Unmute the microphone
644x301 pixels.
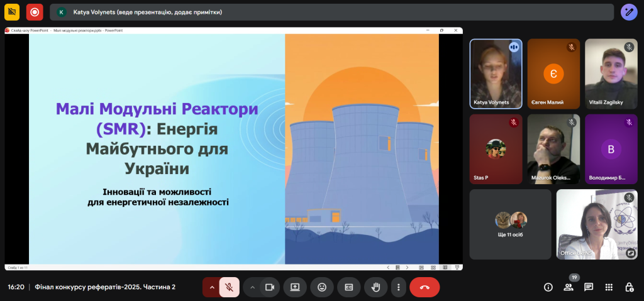230,287
